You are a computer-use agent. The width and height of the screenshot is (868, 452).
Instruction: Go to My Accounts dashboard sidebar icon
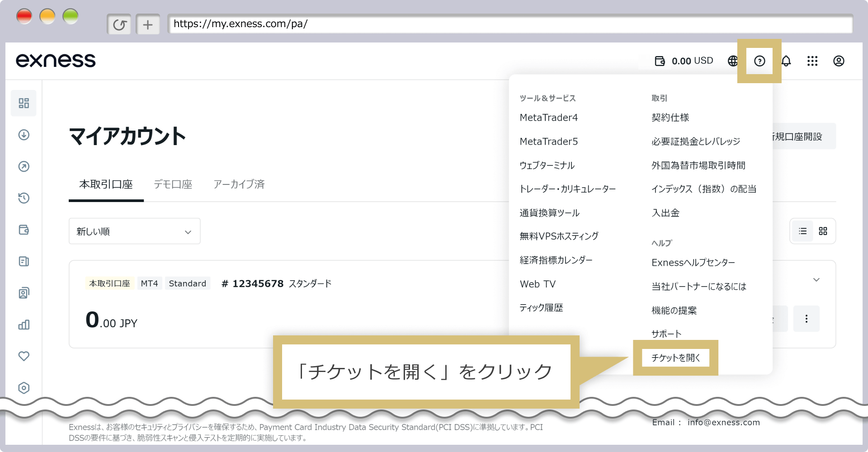pyautogui.click(x=24, y=103)
